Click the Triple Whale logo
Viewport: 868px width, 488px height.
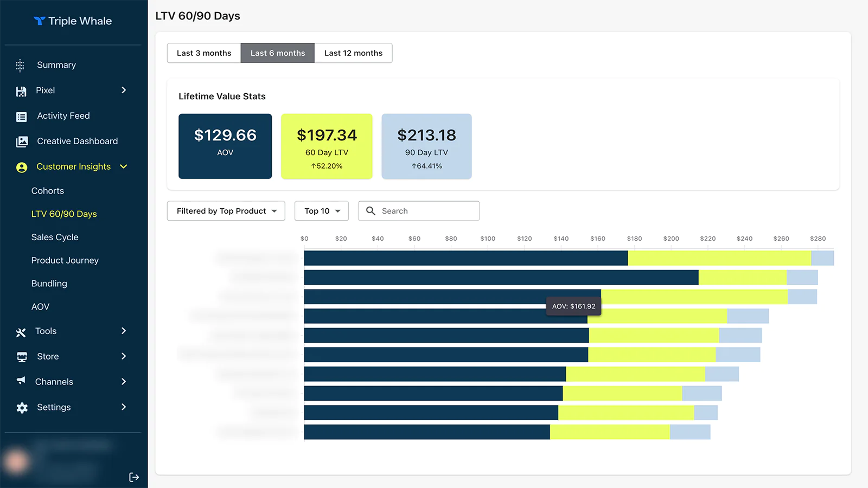pos(73,21)
